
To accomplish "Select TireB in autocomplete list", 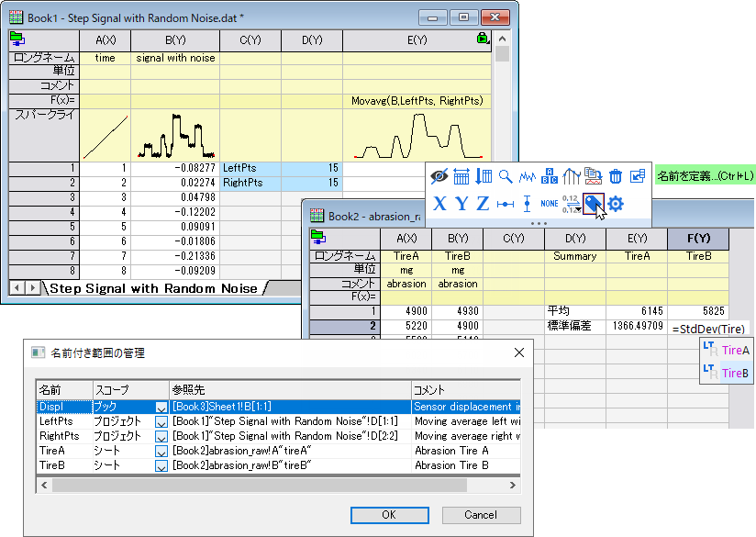I will pos(727,373).
